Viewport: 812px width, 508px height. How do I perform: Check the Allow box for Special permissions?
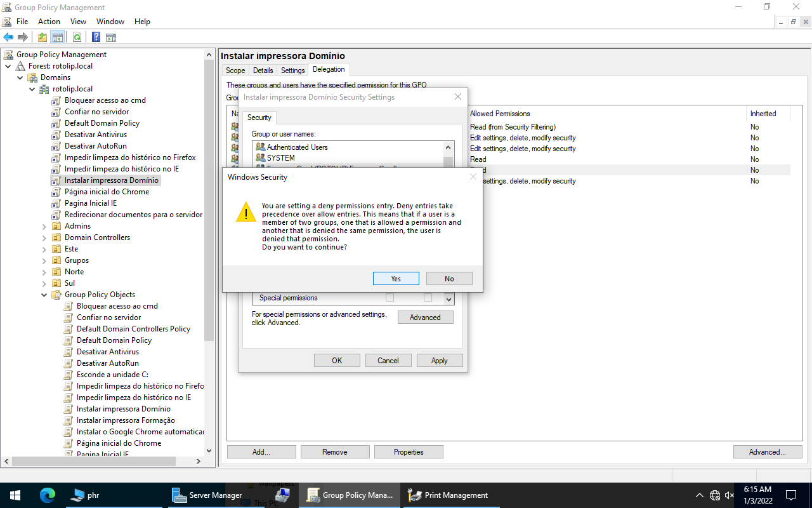390,298
